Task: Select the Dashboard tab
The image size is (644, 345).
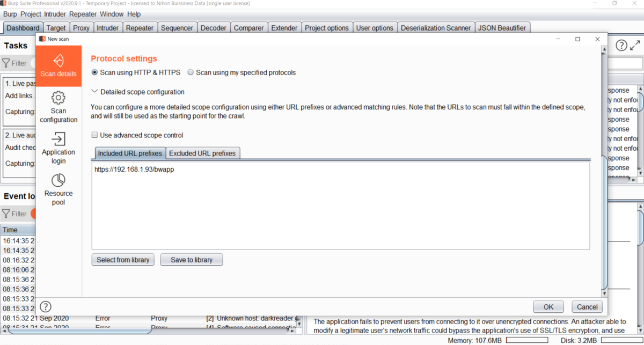Action: point(23,28)
